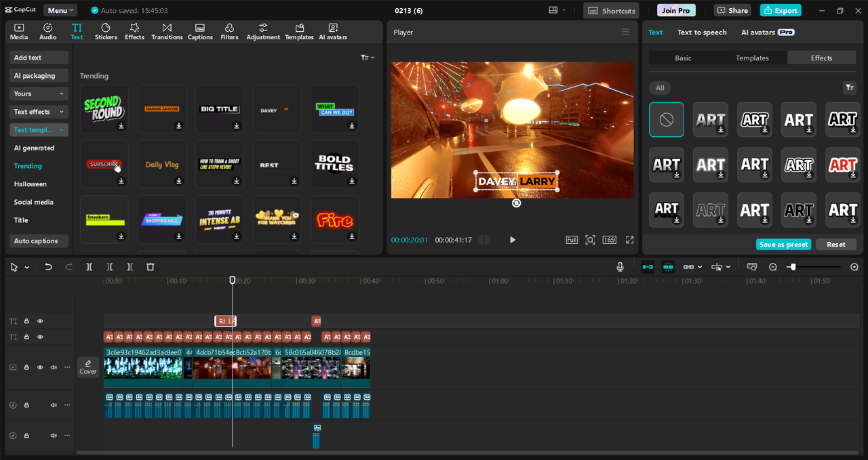
Task: Toggle auto snapping in timeline toolbar
Action: (668, 267)
